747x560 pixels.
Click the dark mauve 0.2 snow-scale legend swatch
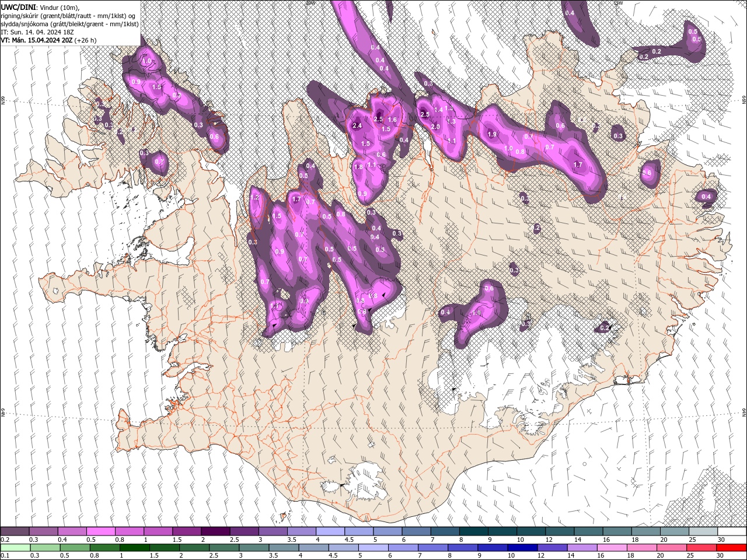click(x=15, y=531)
